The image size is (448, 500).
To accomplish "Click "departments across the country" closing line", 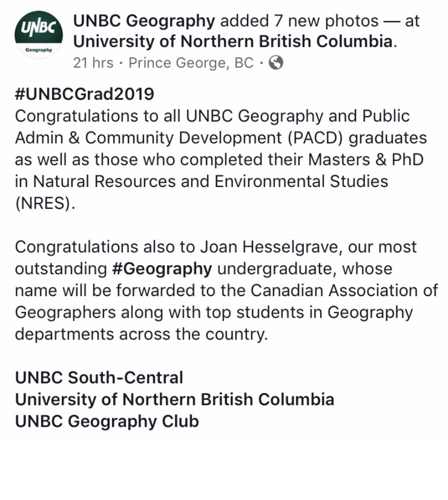I will coord(141,334).
